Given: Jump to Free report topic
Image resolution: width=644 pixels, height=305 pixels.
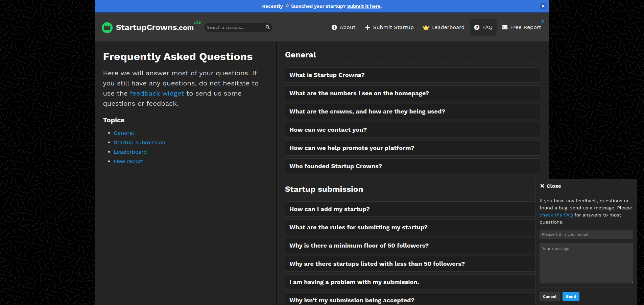Looking at the screenshot, I should [x=128, y=161].
